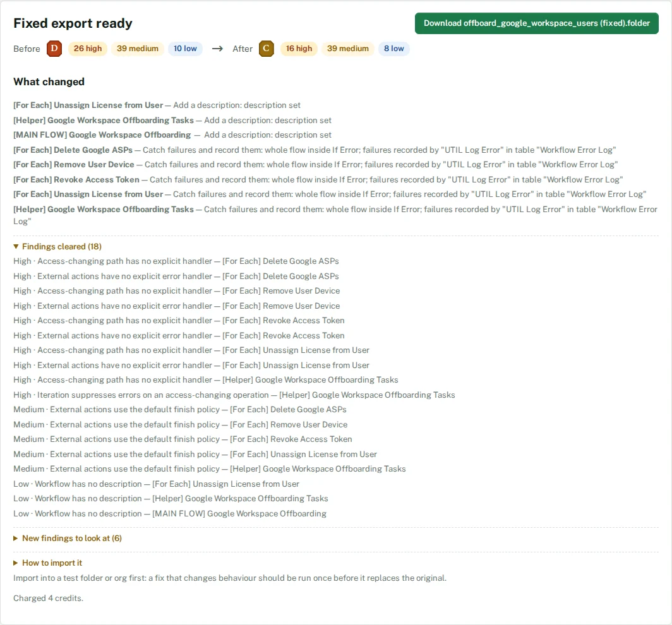The image size is (672, 625).
Task: Click High Access-changing finding for Revoke Access Token
Action: 179,321
